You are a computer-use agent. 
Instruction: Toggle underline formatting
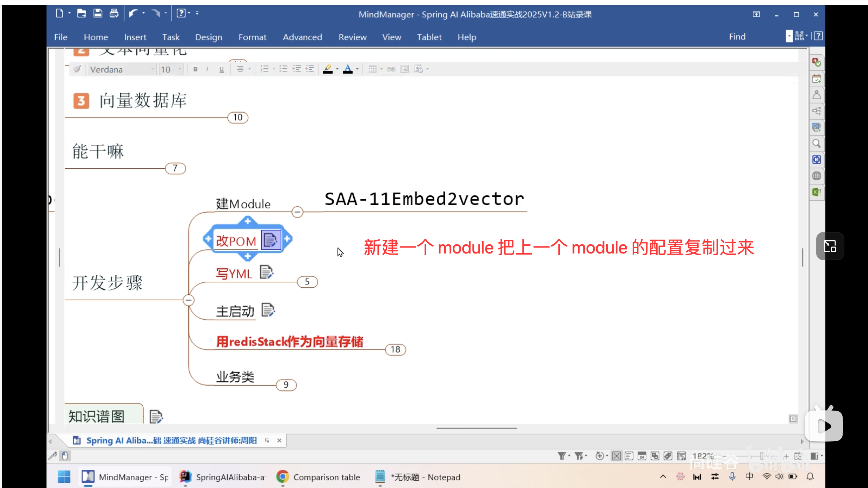(x=221, y=69)
